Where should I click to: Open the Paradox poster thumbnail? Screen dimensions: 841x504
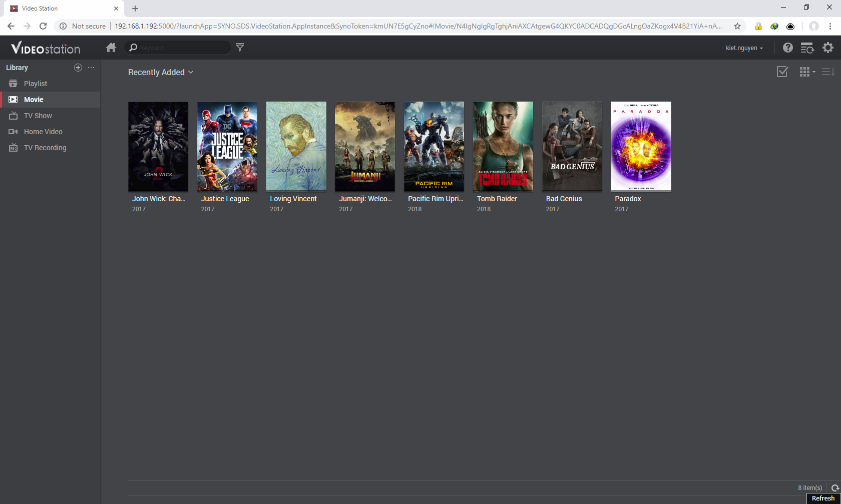[x=641, y=146]
